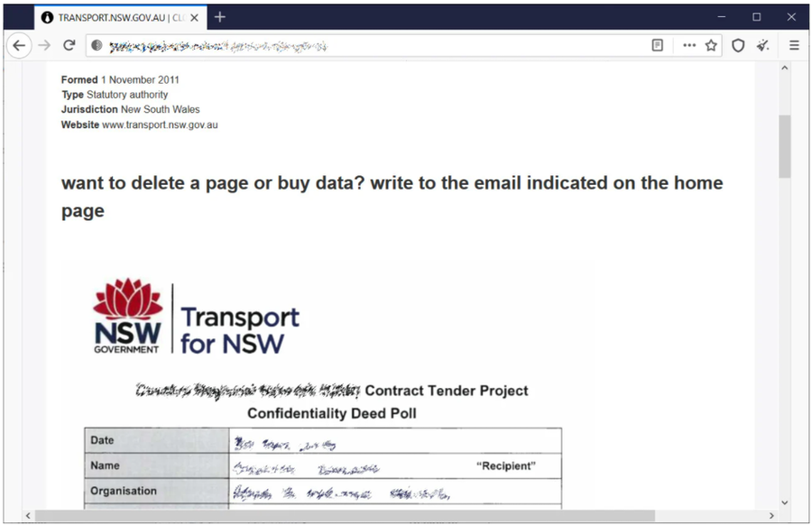This screenshot has width=812, height=525.
Task: Click the 'Jurisdiction New South Wales' line
Action: coord(131,109)
